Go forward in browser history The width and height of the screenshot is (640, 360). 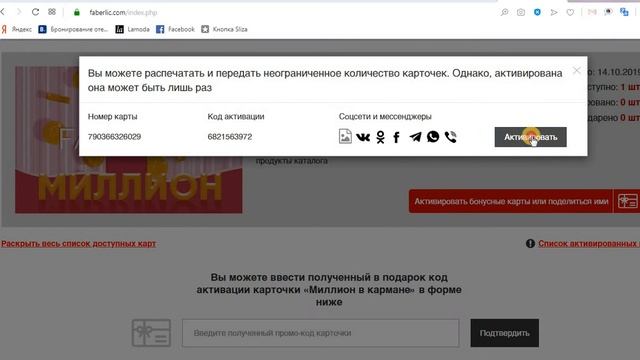pyautogui.click(x=19, y=12)
